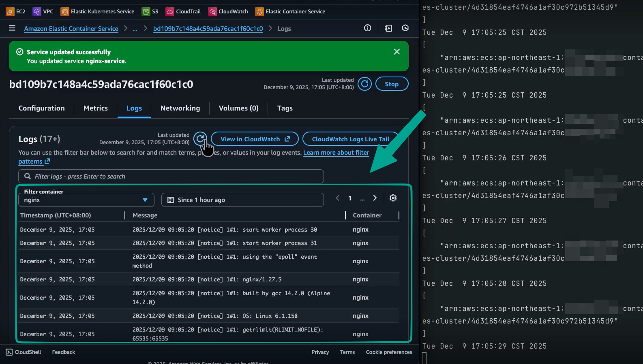Expand the collapsed breadcrumb ellipsis
Viewport: 643px width, 364px height.
point(135,29)
